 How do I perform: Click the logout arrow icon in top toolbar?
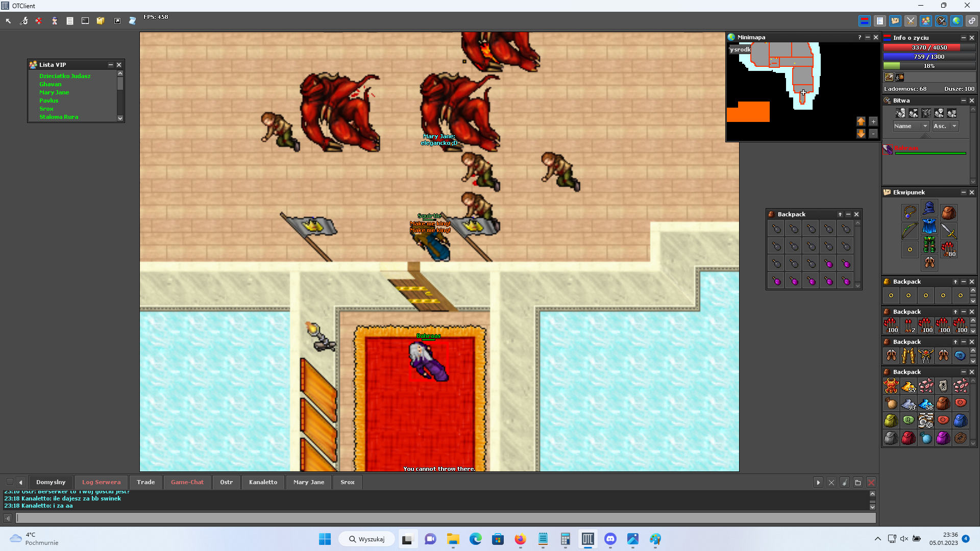click(8, 21)
